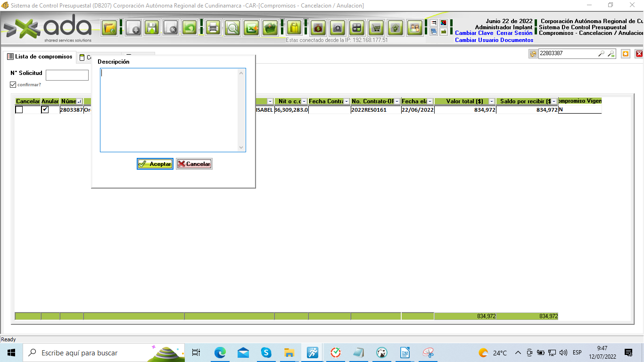Click the undo green arrow toolbar icon
The image size is (644, 362).
[x=190, y=28]
